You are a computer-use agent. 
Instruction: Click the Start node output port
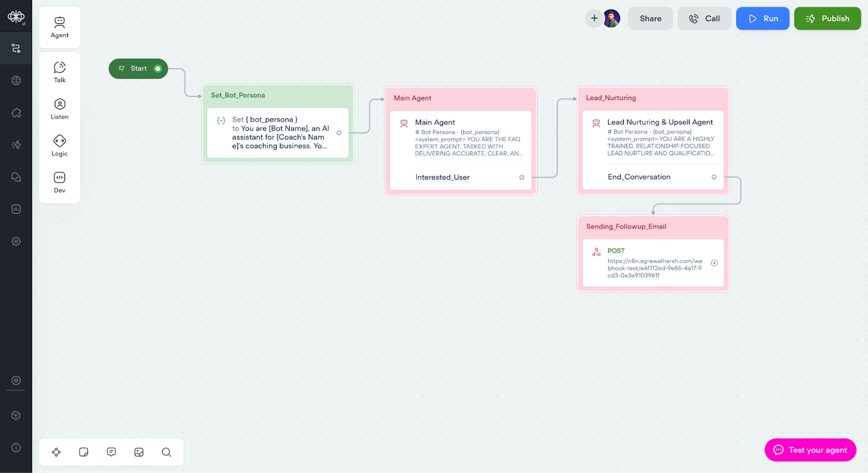tap(158, 68)
